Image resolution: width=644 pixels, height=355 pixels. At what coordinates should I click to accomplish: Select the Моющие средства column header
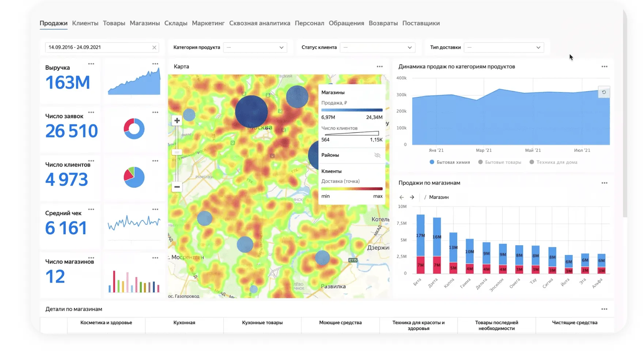click(x=340, y=322)
